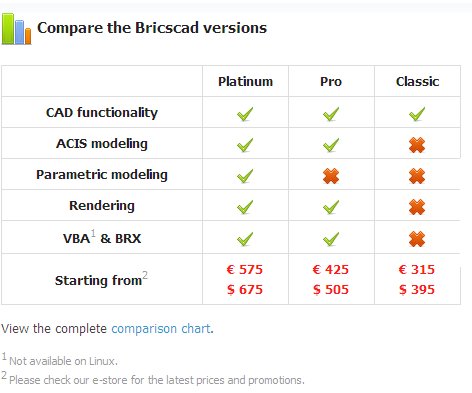Click Platinum's VBA & BRX checkmark

245,239
